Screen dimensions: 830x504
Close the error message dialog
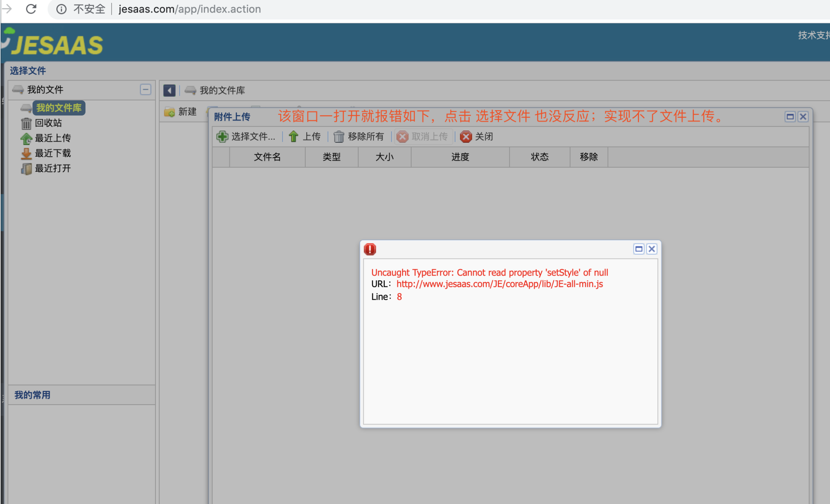coord(651,249)
